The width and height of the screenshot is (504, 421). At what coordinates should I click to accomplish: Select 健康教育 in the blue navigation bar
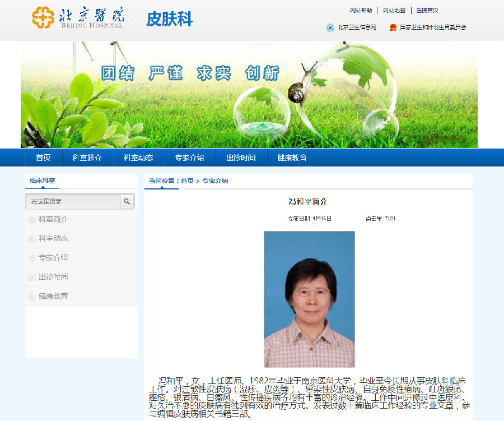292,158
